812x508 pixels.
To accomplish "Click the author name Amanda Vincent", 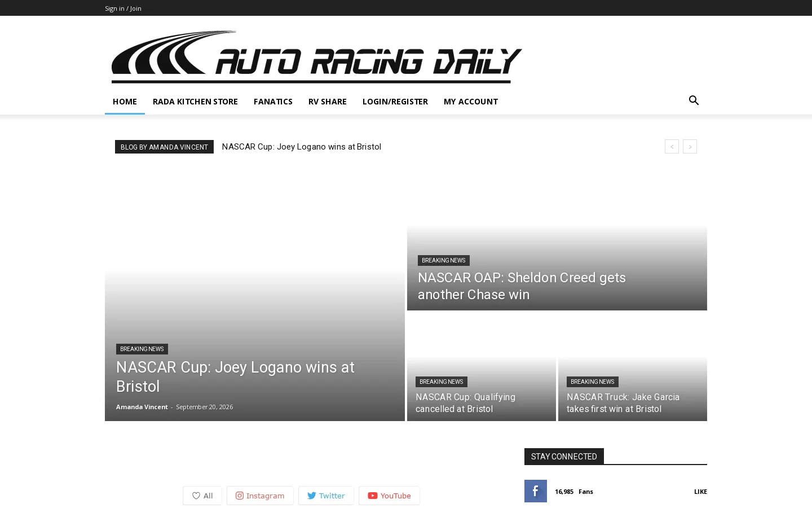I will pyautogui.click(x=142, y=407).
